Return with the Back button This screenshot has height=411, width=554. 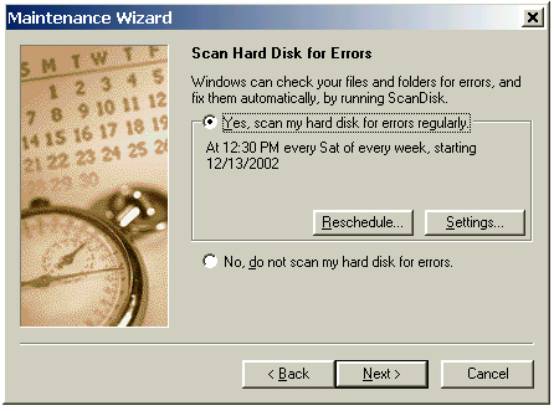tap(288, 374)
